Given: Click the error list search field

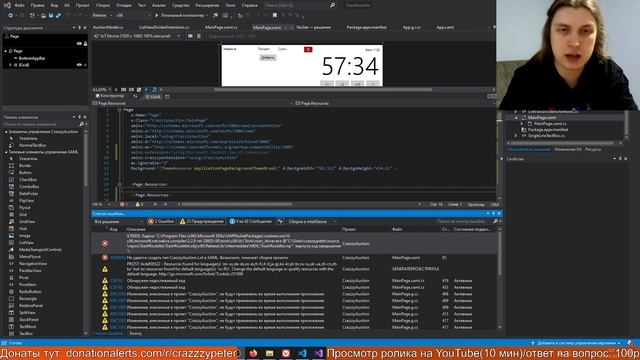Looking at the screenshot, I should pos(463,221).
